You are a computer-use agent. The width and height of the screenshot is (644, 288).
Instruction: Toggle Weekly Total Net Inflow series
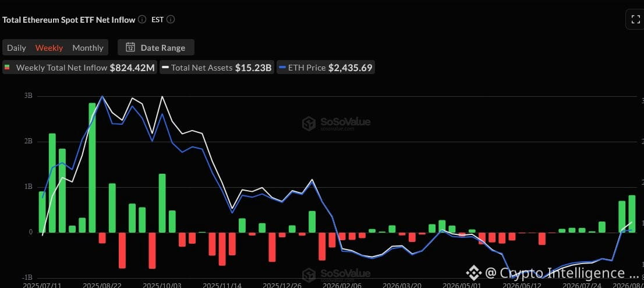point(80,68)
